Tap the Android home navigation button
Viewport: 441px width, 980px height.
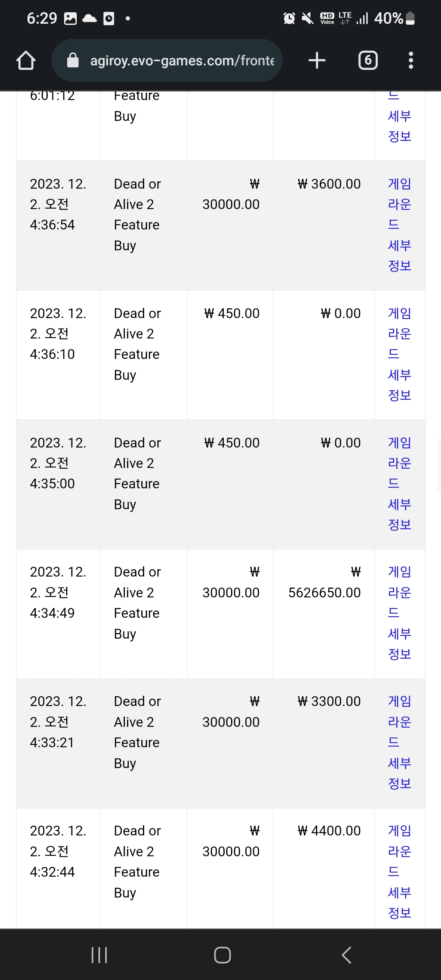223,955
